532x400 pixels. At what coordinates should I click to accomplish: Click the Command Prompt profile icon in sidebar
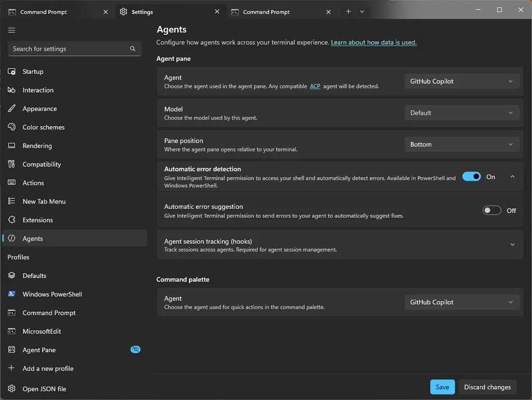click(11, 313)
